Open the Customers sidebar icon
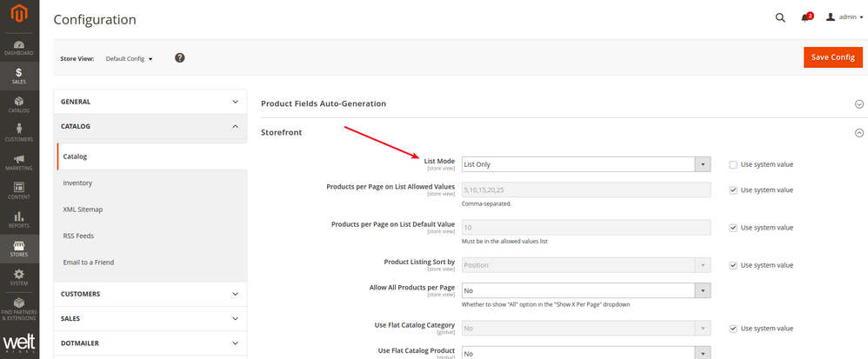Screen dimensions: 868x359 click(x=19, y=133)
